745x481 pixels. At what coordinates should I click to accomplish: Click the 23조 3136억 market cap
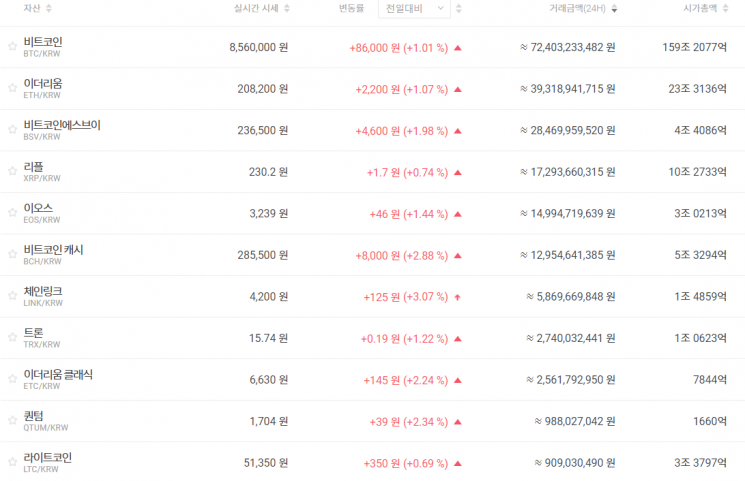pyautogui.click(x=697, y=89)
